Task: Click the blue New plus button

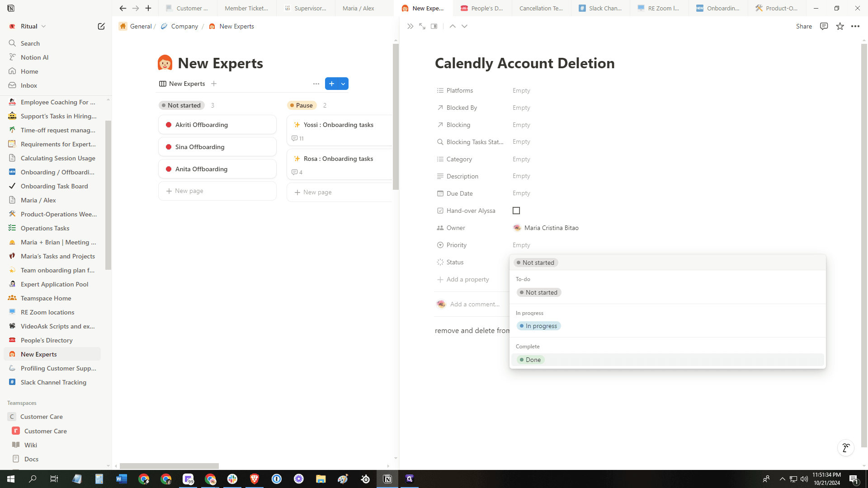Action: point(331,84)
